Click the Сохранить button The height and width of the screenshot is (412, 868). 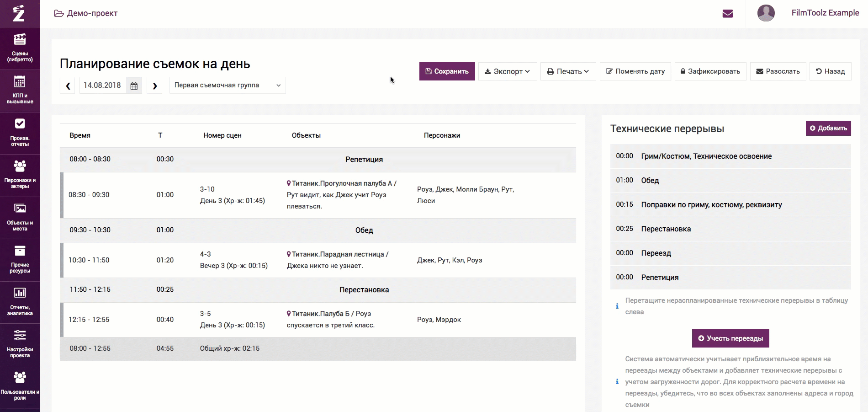[447, 71]
